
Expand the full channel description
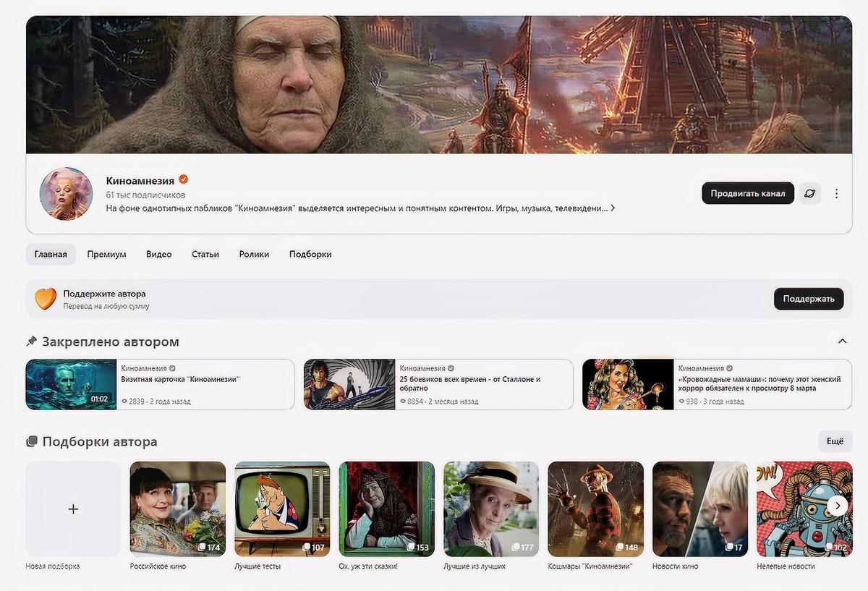pyautogui.click(x=613, y=207)
